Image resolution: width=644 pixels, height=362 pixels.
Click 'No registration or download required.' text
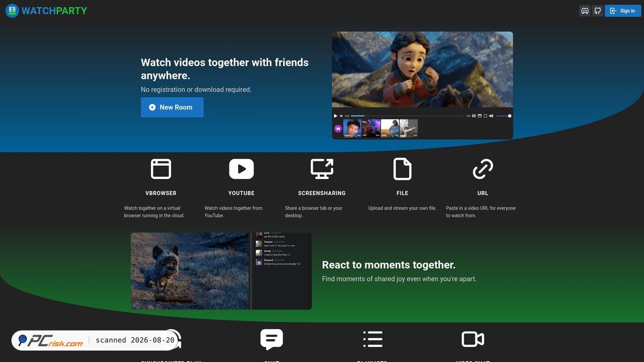196,89
